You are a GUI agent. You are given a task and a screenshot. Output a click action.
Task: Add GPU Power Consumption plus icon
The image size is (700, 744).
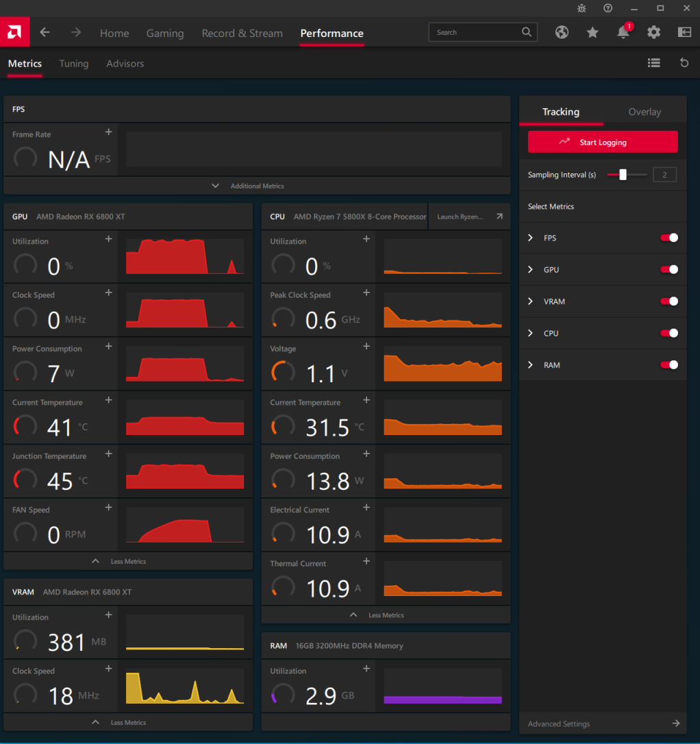click(x=109, y=346)
